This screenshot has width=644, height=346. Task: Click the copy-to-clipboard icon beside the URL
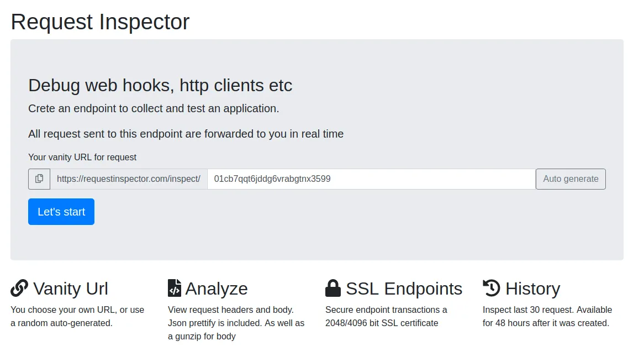tap(39, 179)
